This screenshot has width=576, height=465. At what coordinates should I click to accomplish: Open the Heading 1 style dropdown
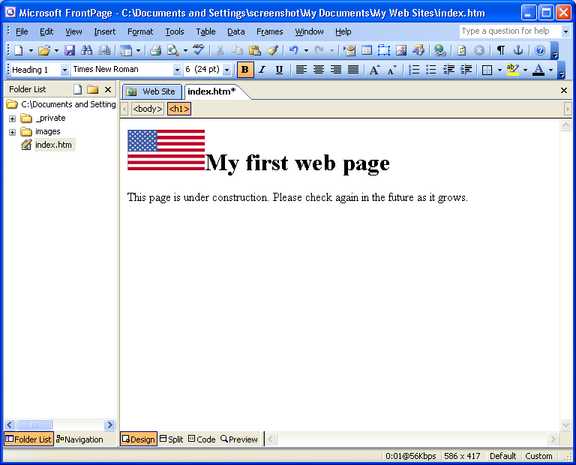point(64,69)
